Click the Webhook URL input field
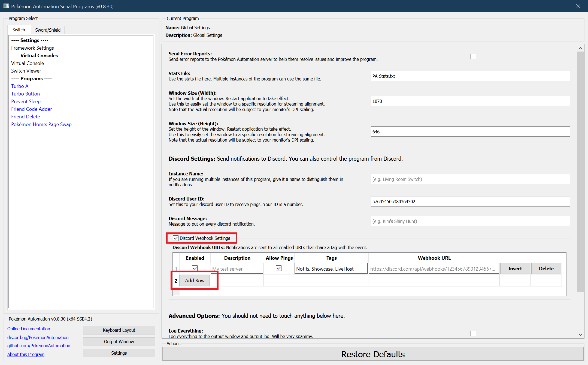The width and height of the screenshot is (588, 365). (433, 269)
